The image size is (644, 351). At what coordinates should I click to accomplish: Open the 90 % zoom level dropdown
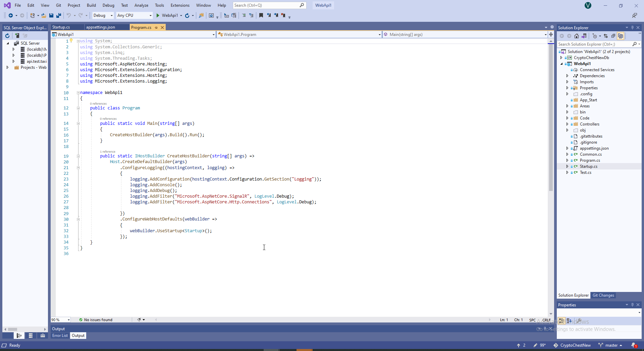pyautogui.click(x=61, y=320)
